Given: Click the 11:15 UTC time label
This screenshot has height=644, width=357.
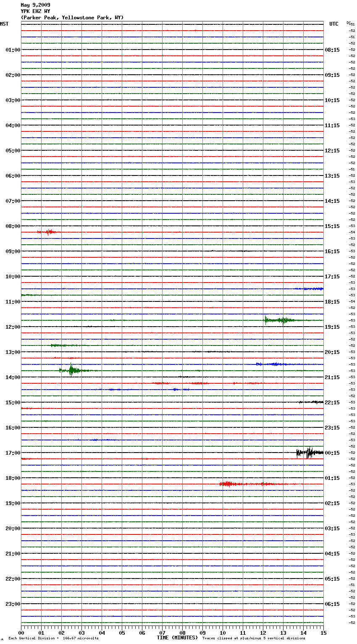Looking at the screenshot, I should (332, 126).
